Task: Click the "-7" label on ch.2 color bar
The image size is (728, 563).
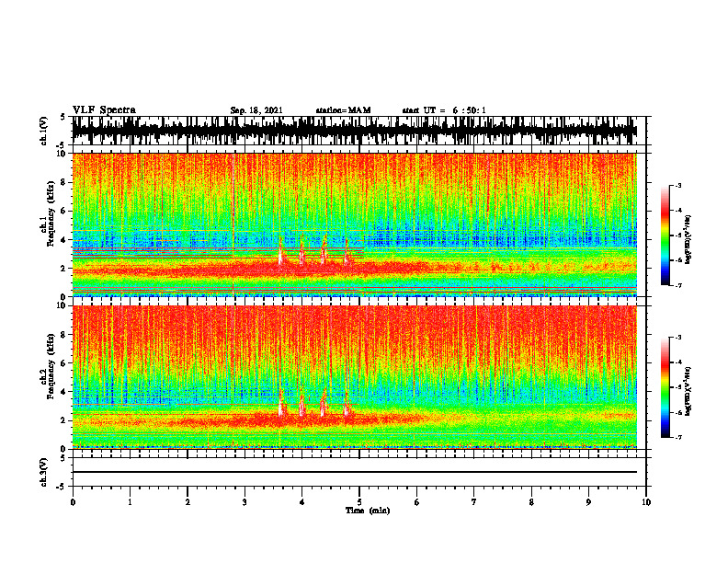Action: (677, 437)
